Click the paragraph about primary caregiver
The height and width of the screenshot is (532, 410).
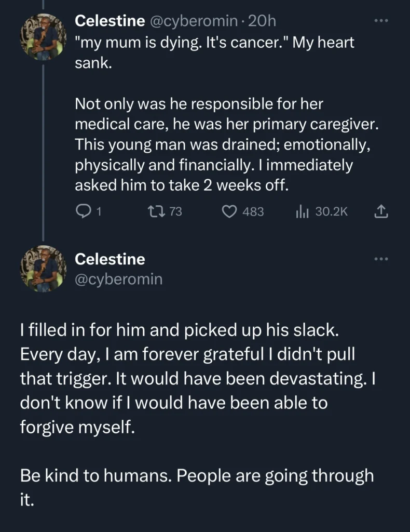click(222, 144)
